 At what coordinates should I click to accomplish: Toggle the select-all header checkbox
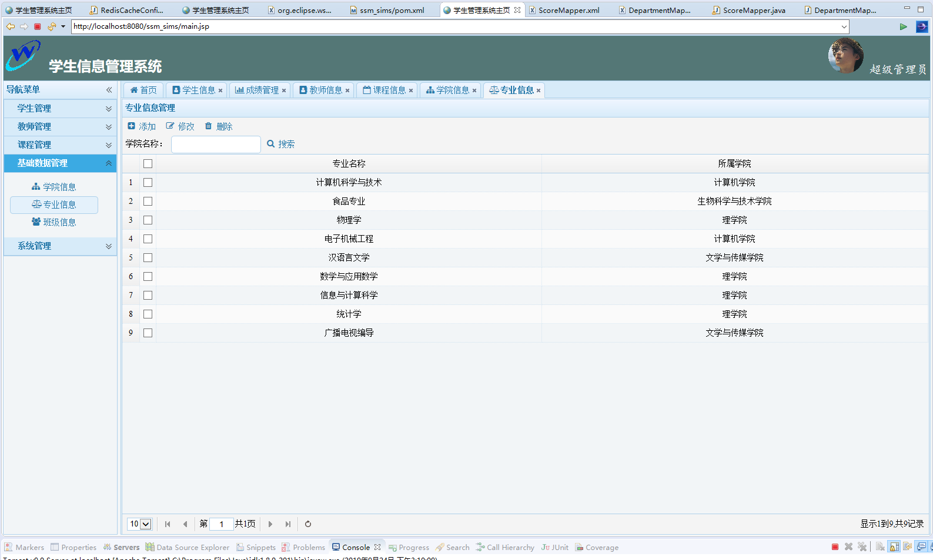pos(148,164)
